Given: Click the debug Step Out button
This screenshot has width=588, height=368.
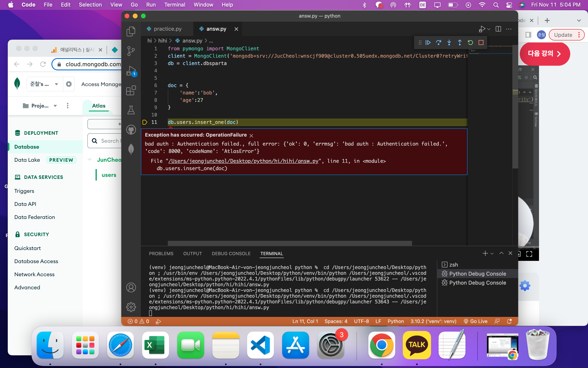Looking at the screenshot, I should pyautogui.click(x=460, y=43).
